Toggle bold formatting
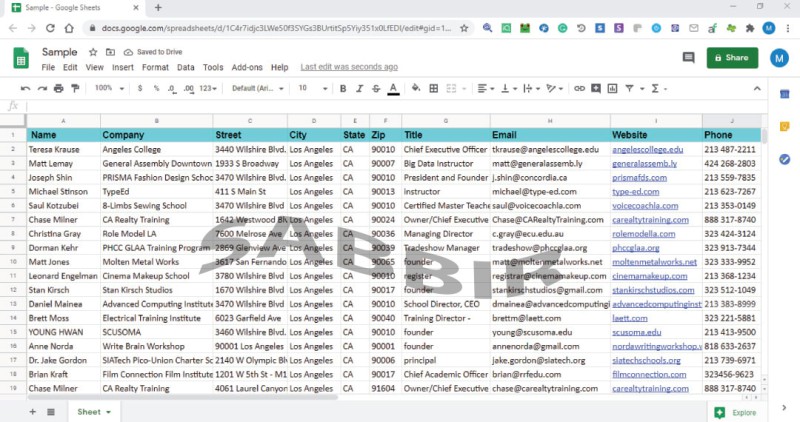This screenshot has height=422, width=800. tap(343, 89)
